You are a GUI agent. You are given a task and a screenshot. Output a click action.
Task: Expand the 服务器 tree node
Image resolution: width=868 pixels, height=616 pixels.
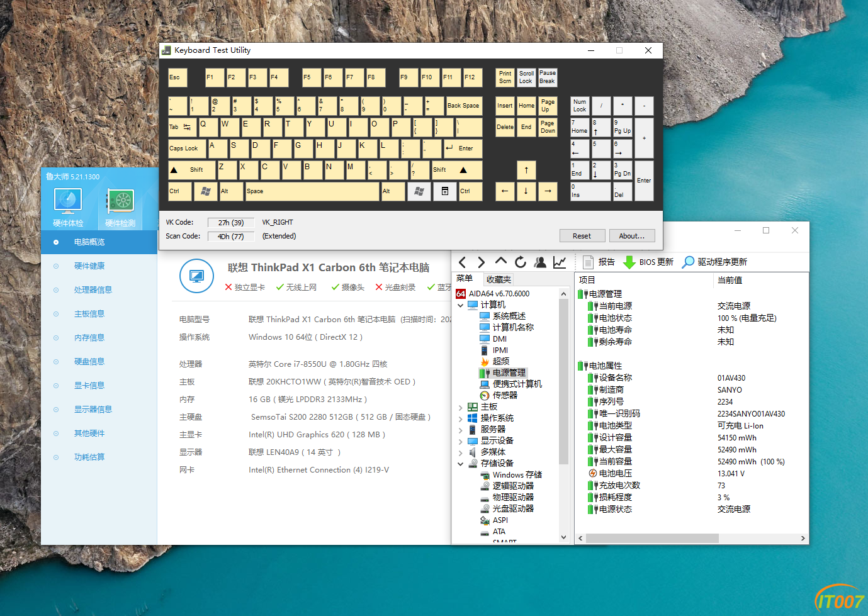point(460,430)
